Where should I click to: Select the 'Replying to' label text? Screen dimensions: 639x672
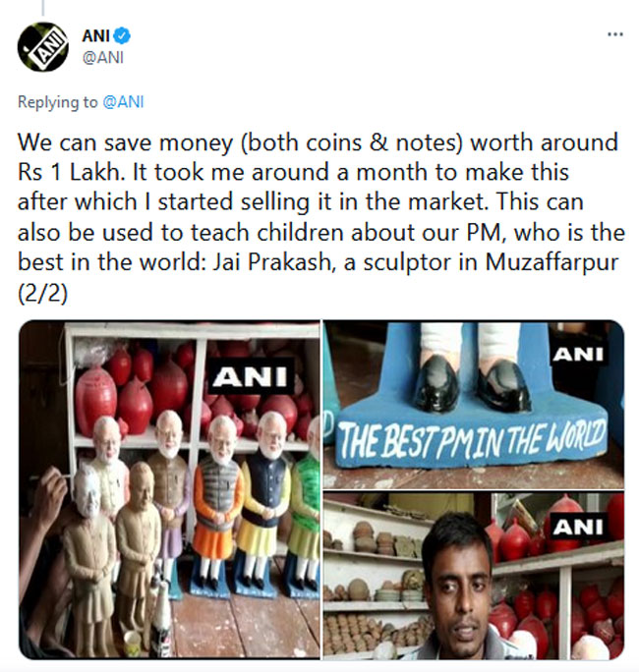[57, 102]
